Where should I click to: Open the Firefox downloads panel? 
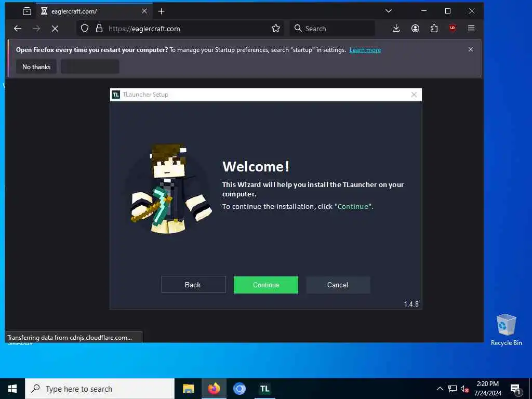click(x=396, y=29)
